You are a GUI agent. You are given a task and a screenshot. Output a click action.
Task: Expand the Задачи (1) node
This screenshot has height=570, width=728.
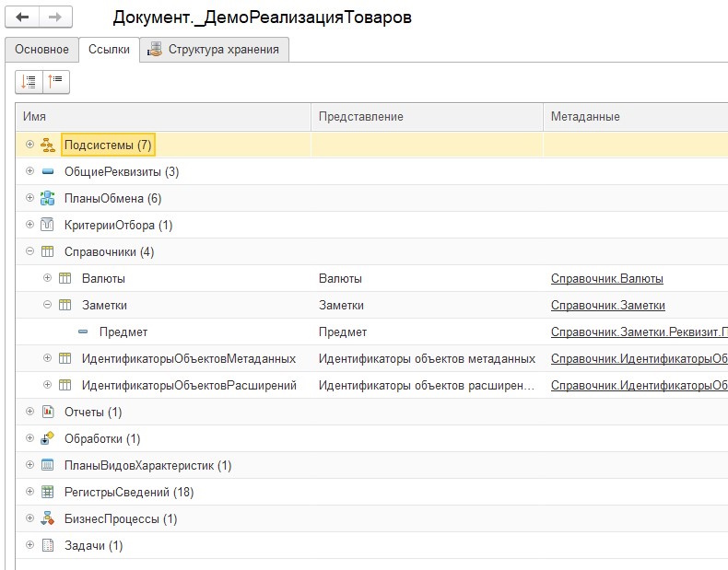tap(29, 544)
